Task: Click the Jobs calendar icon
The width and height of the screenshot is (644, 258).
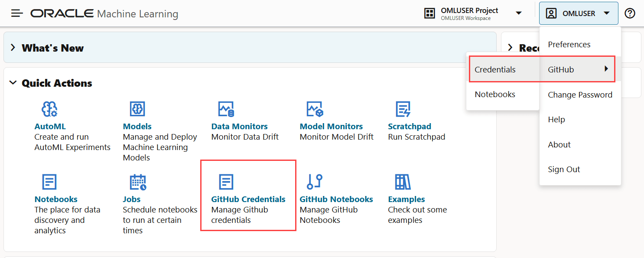Action: [x=138, y=182]
